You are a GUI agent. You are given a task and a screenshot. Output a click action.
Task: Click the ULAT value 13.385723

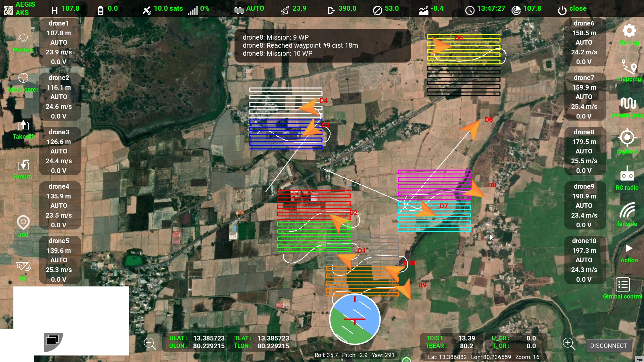[x=209, y=338]
